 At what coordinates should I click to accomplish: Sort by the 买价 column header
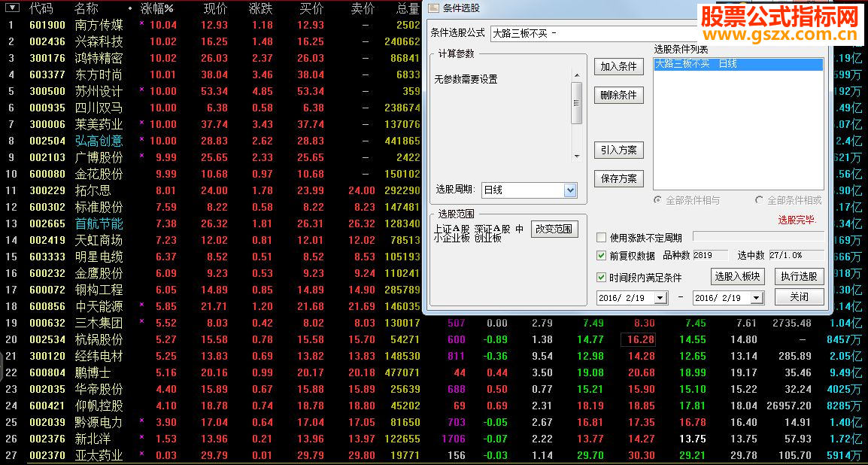pyautogui.click(x=311, y=8)
